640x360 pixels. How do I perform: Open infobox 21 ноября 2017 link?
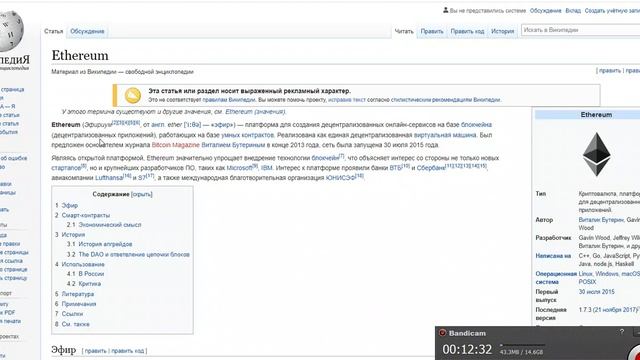(x=616, y=310)
